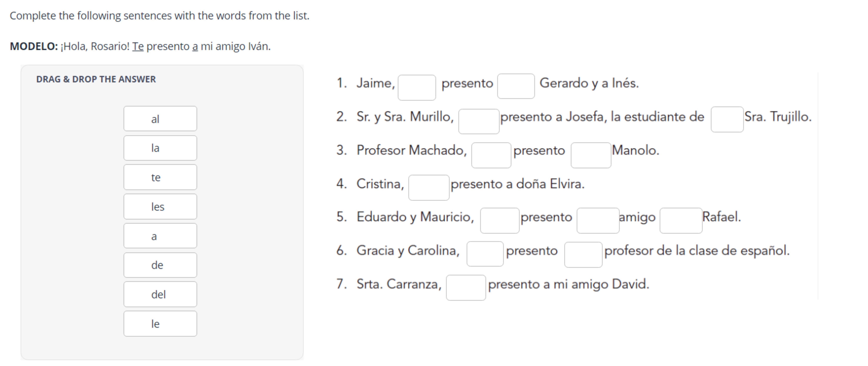Click the blank after 'Profesor Machado,'
This screenshot has width=868, height=366.
(x=491, y=155)
